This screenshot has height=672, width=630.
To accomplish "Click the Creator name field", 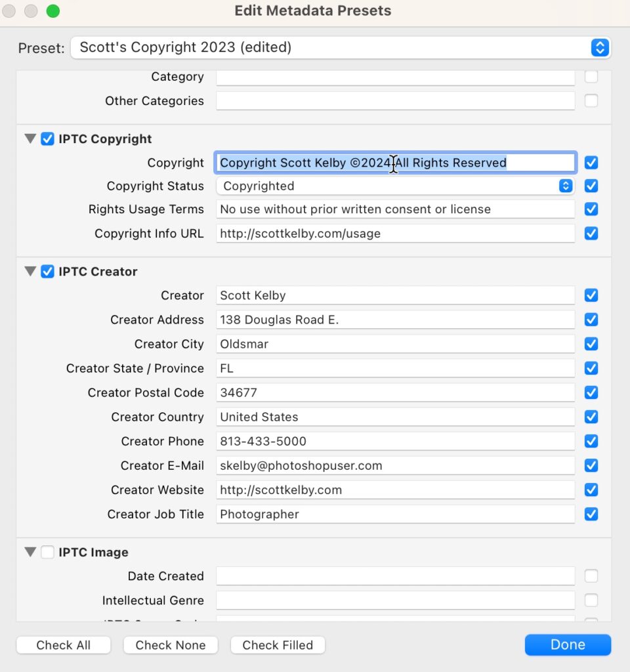I will pos(395,295).
